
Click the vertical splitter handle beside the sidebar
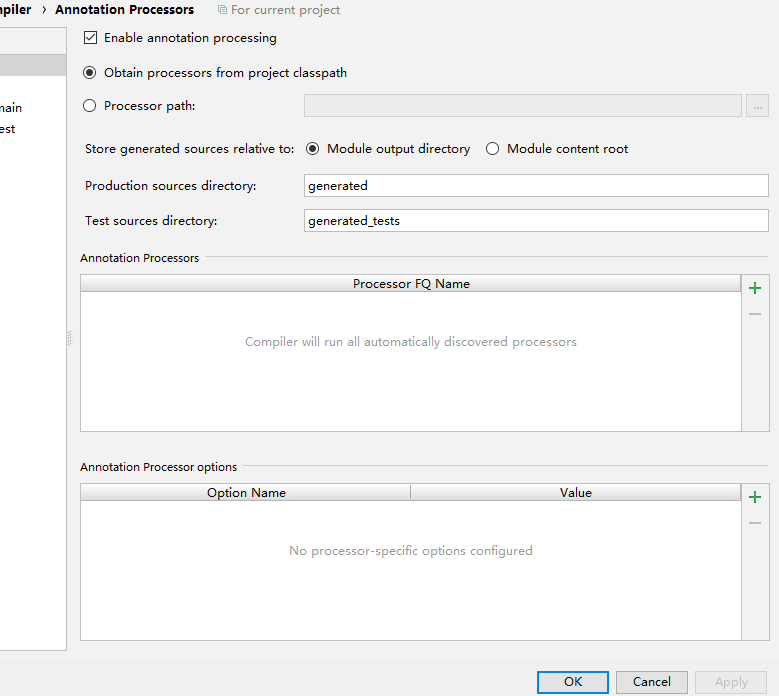coord(69,339)
